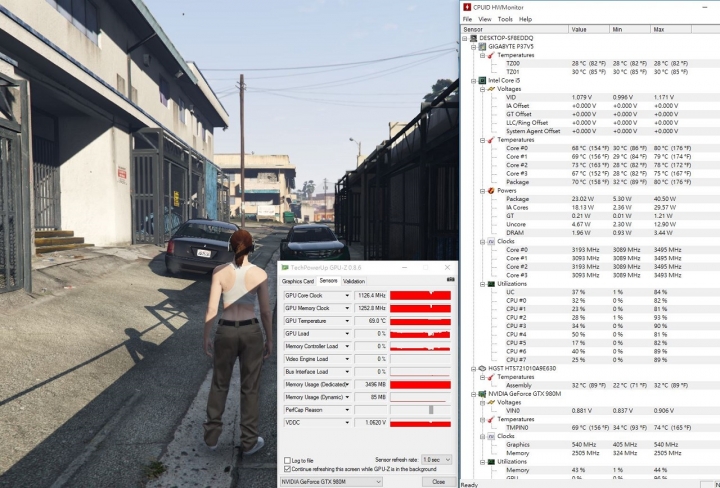
Task: Open the GPU Load sensor dropdown
Action: pos(347,334)
